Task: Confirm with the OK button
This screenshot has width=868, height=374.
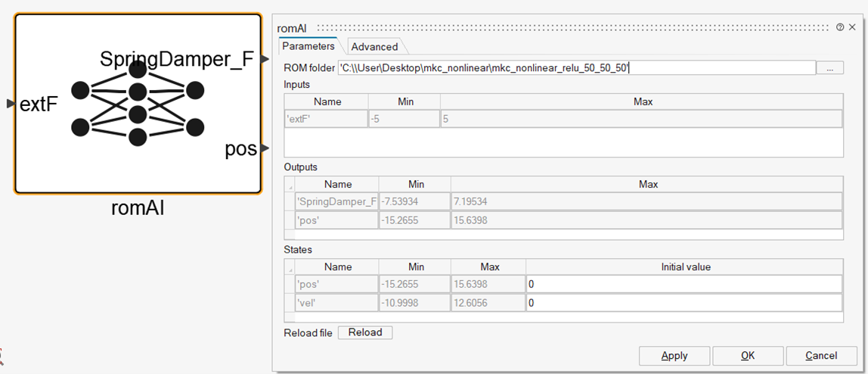Action: pos(747,356)
